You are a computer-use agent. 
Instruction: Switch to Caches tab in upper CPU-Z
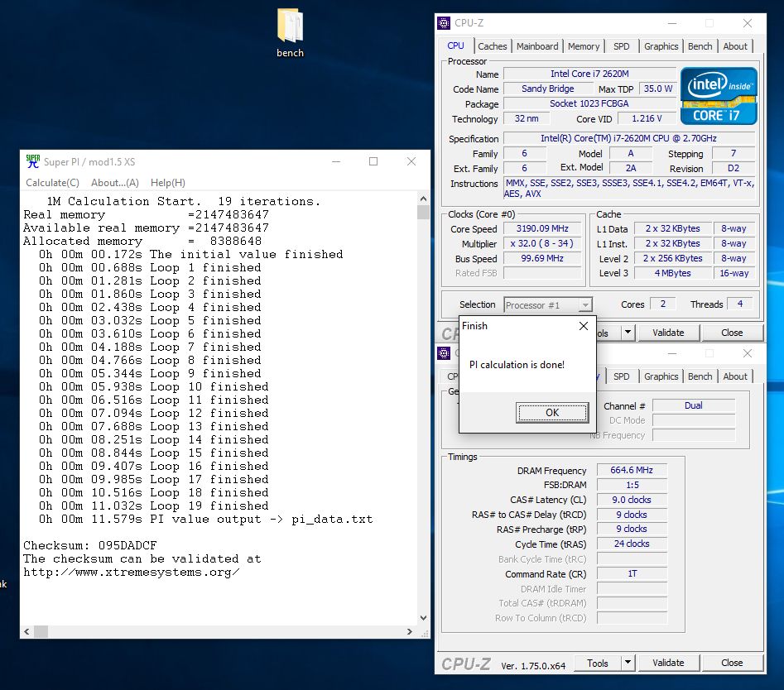492,46
